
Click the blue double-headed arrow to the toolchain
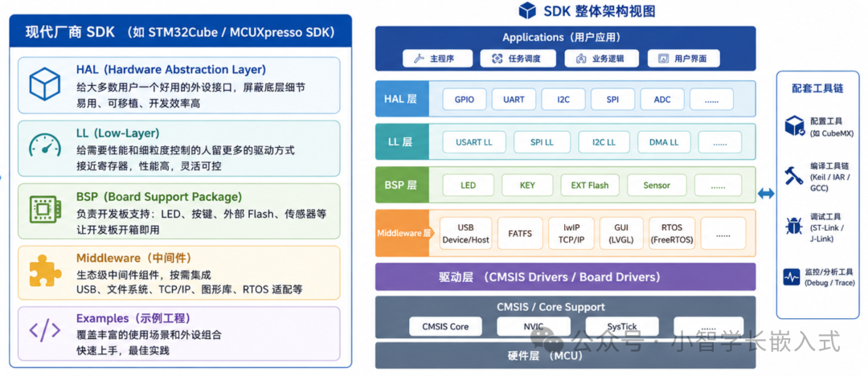click(x=766, y=194)
